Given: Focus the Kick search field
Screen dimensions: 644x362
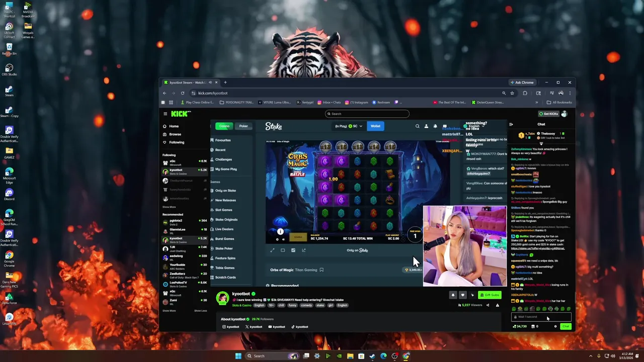Looking at the screenshot, I should click(x=367, y=114).
